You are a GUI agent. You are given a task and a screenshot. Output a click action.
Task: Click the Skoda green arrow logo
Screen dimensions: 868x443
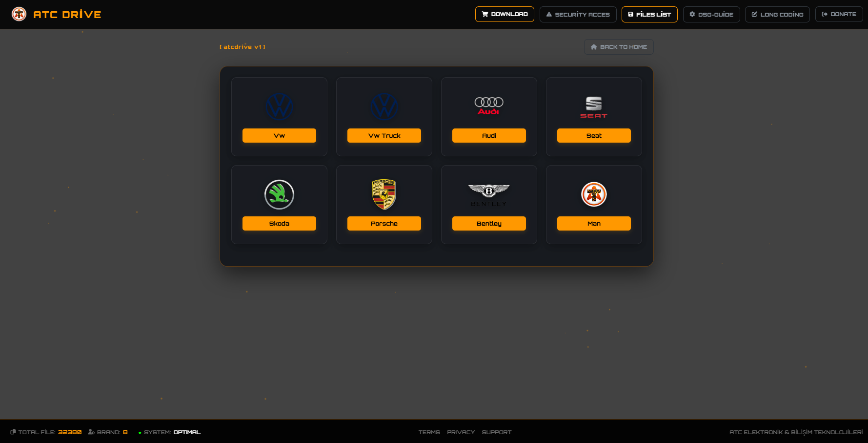pyautogui.click(x=279, y=194)
